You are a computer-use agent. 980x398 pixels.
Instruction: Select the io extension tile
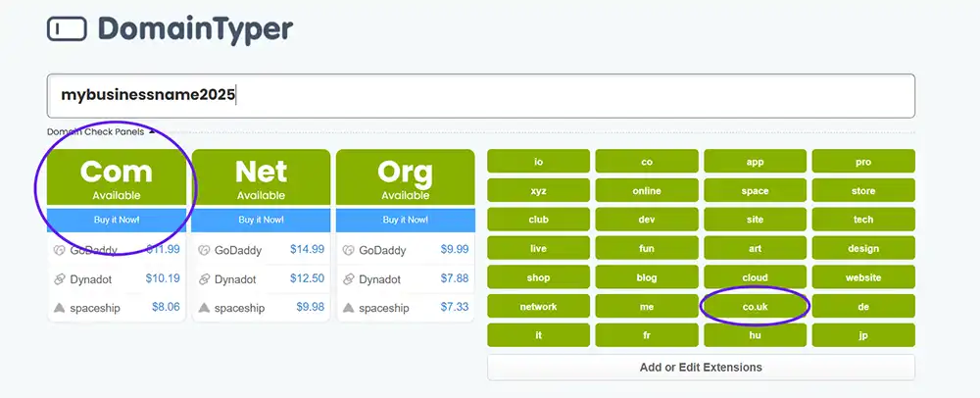[538, 161]
